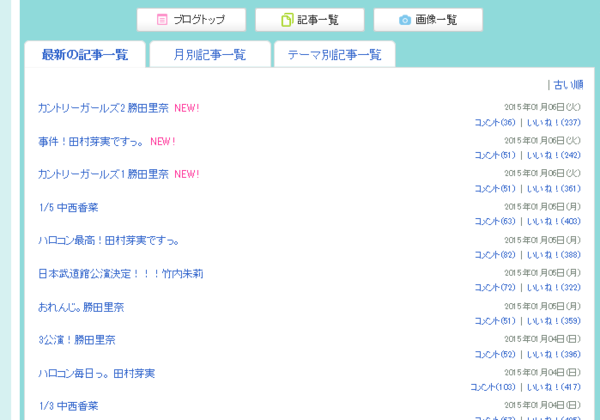The height and width of the screenshot is (420, 600).
Task: View コメント(72) for 日本武道館公演決定 article
Action: pos(495,288)
